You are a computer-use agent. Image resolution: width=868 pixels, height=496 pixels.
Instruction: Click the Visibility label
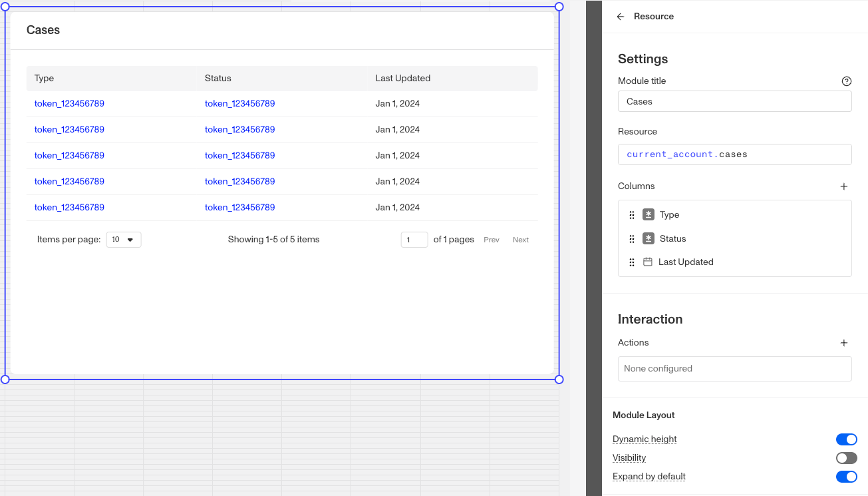629,458
